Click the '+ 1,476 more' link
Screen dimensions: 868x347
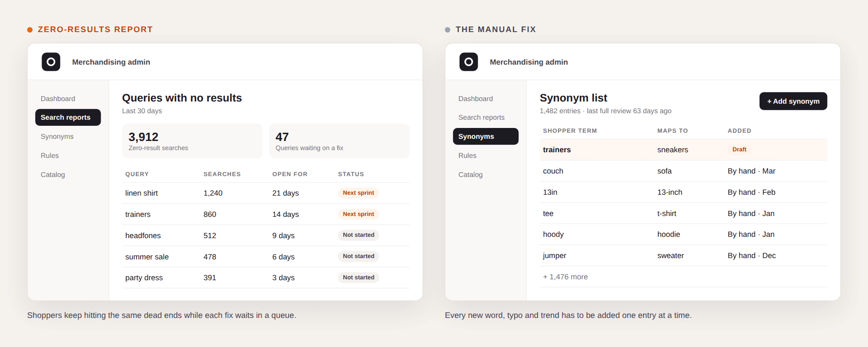point(565,277)
